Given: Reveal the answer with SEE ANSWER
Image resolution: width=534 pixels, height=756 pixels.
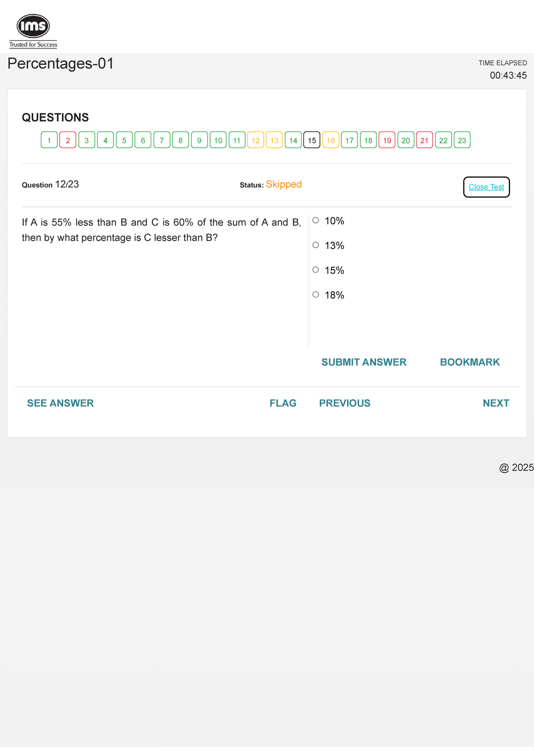Looking at the screenshot, I should pos(60,403).
